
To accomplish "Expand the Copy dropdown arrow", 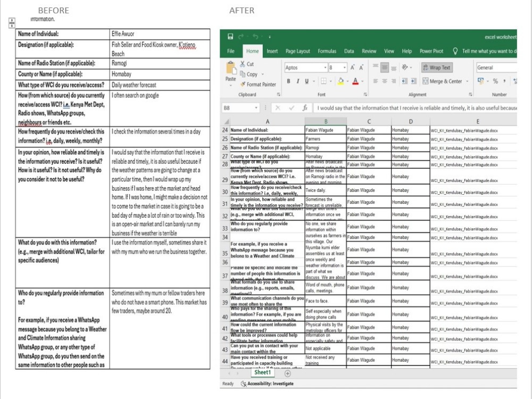I will [263, 74].
